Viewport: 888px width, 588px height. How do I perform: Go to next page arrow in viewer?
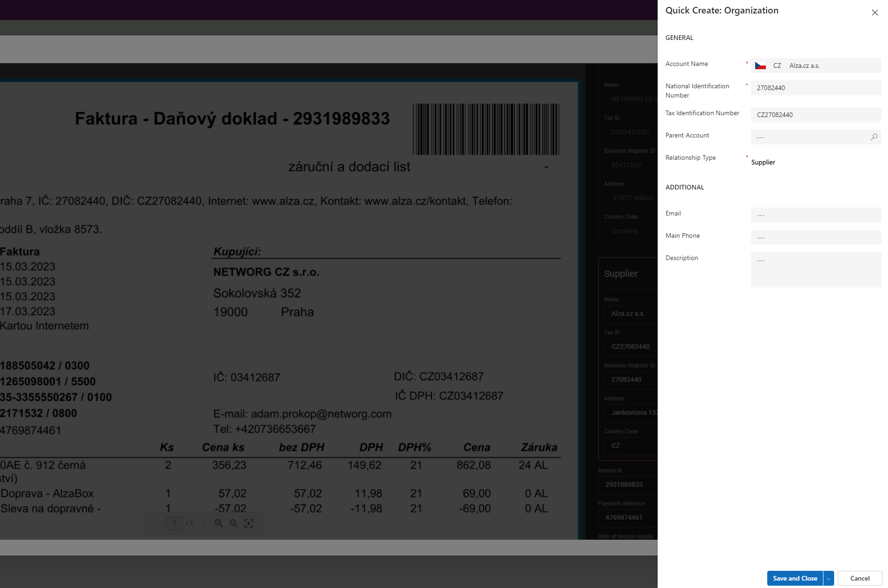coord(202,523)
